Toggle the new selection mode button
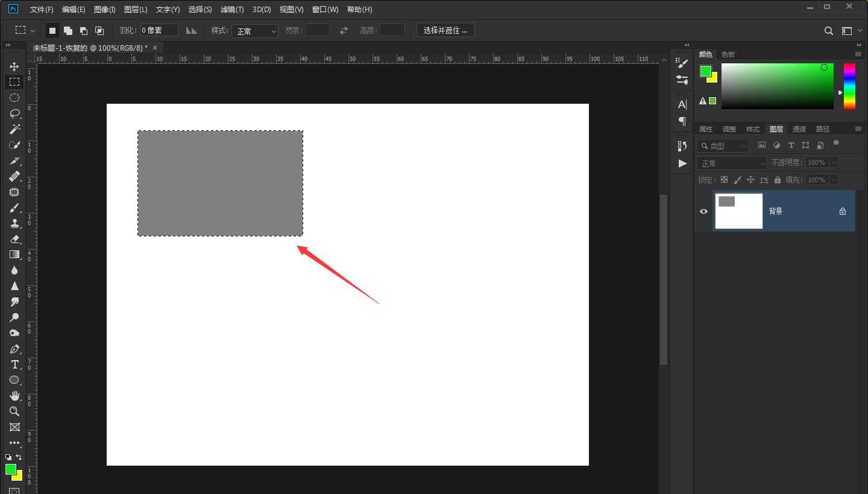This screenshot has height=494, width=868. (x=52, y=30)
